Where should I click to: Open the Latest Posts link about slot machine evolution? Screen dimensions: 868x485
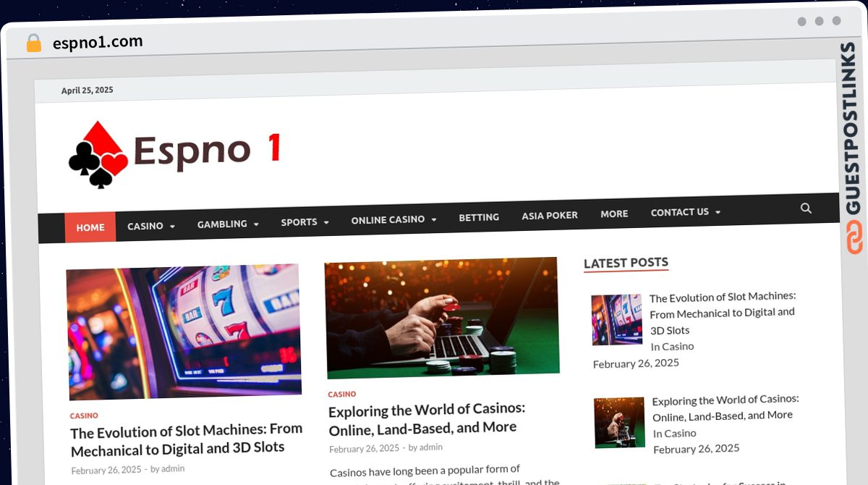pyautogui.click(x=723, y=313)
